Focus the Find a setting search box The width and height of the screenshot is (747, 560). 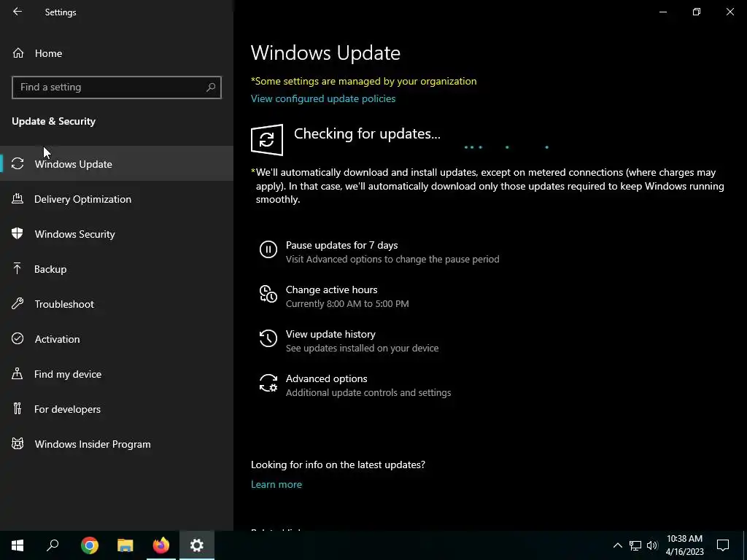tap(117, 87)
